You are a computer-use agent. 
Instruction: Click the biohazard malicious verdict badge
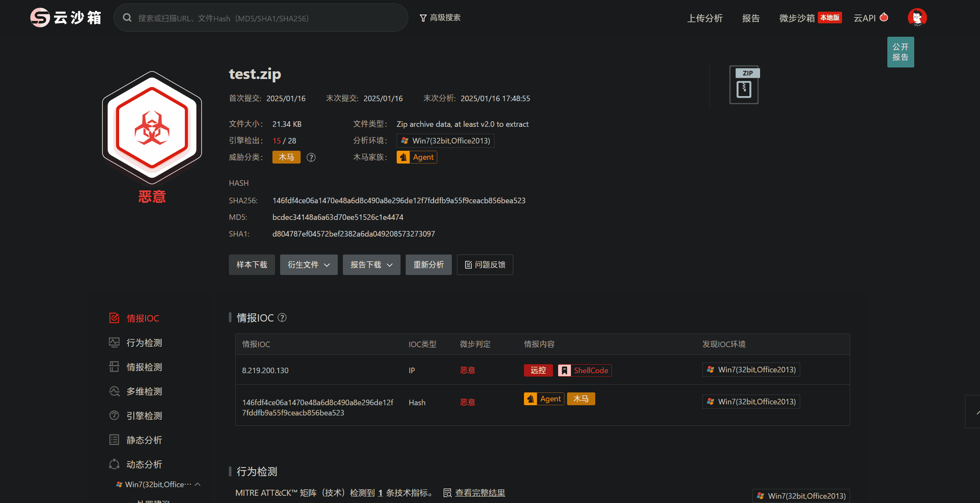152,128
